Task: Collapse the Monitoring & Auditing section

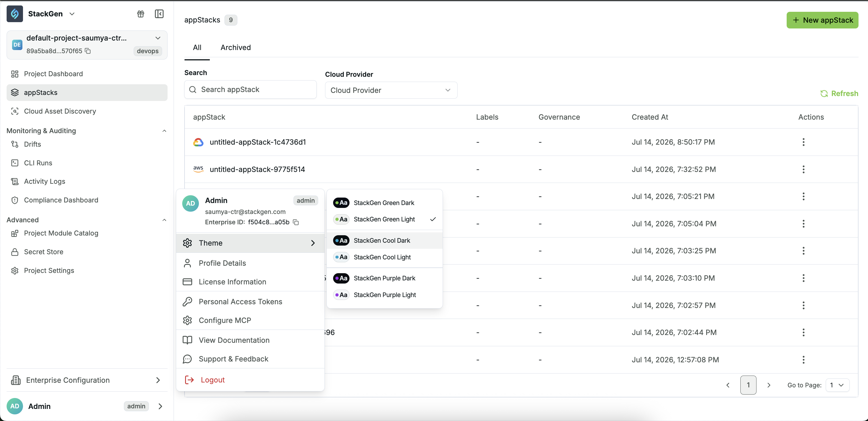Action: (x=164, y=131)
